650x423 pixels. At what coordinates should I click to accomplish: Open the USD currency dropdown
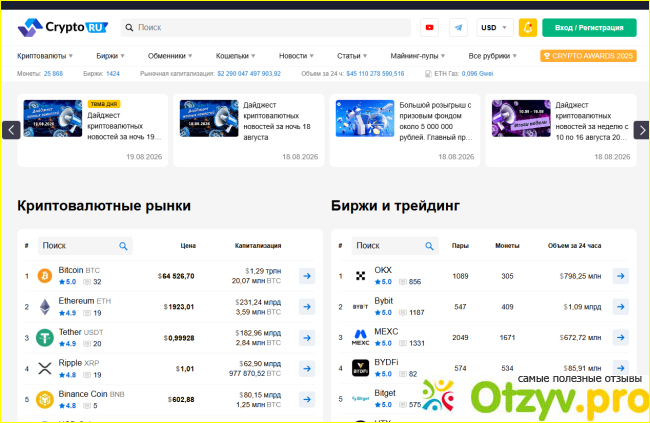(495, 27)
